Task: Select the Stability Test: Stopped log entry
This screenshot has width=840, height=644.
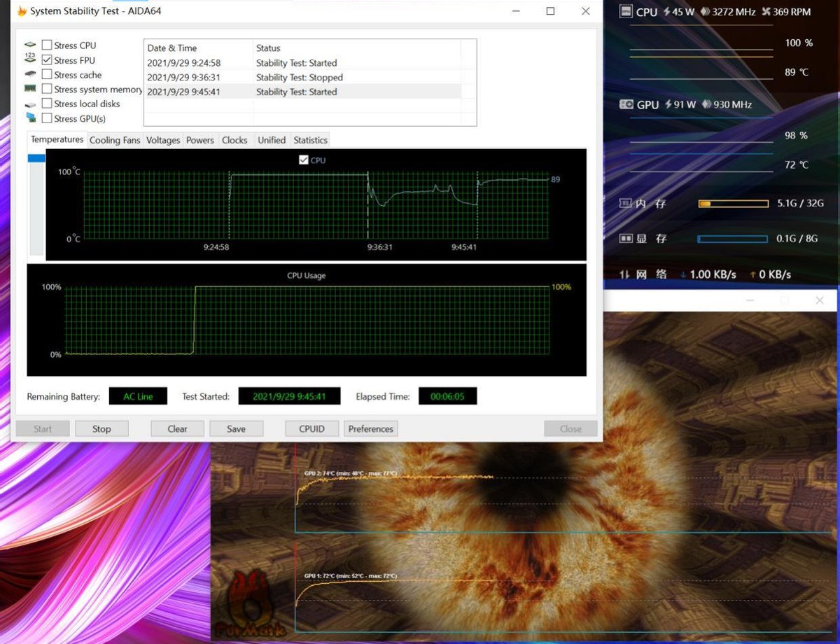Action: point(302,78)
